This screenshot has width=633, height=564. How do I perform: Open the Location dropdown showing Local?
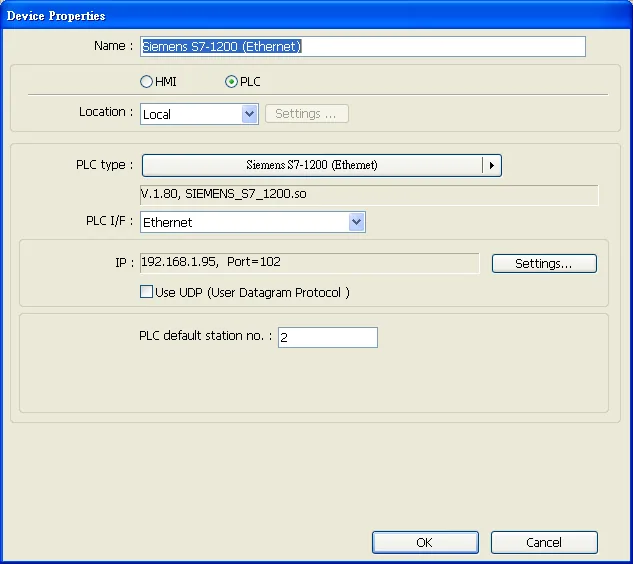(199, 114)
